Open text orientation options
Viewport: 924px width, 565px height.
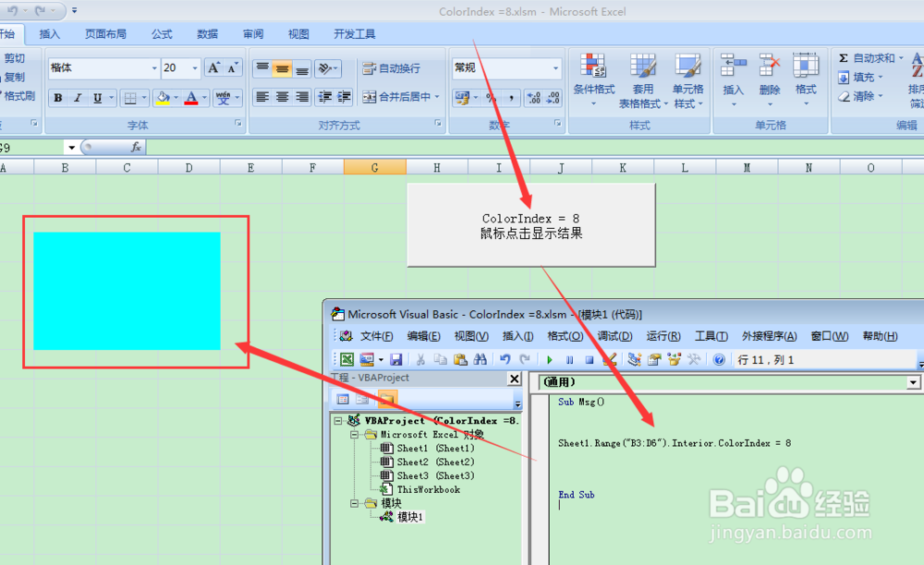(328, 69)
